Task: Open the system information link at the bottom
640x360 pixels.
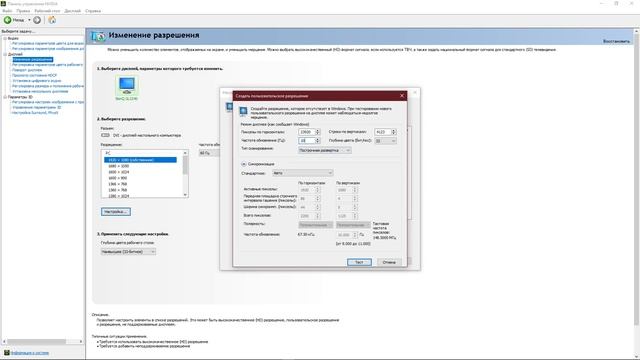Action: (30, 353)
